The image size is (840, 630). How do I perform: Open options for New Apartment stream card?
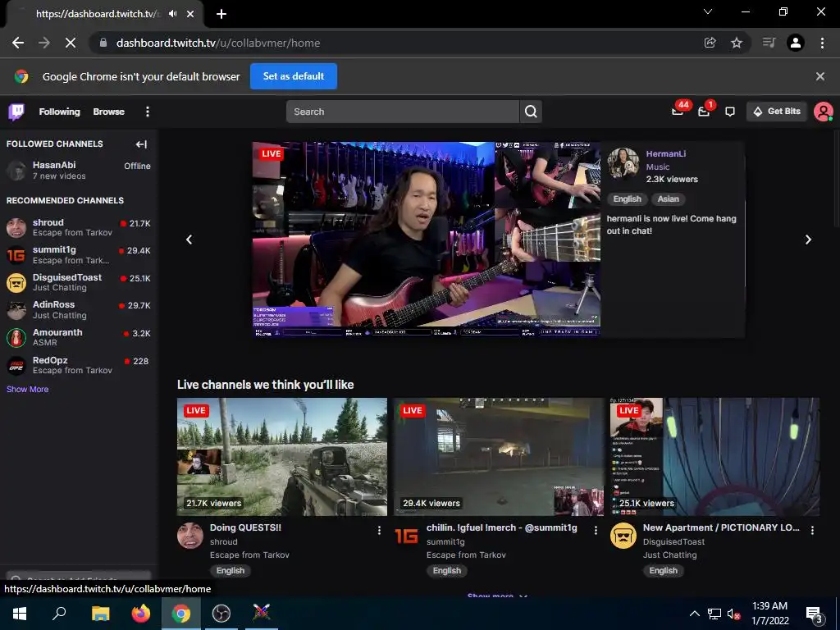(812, 531)
